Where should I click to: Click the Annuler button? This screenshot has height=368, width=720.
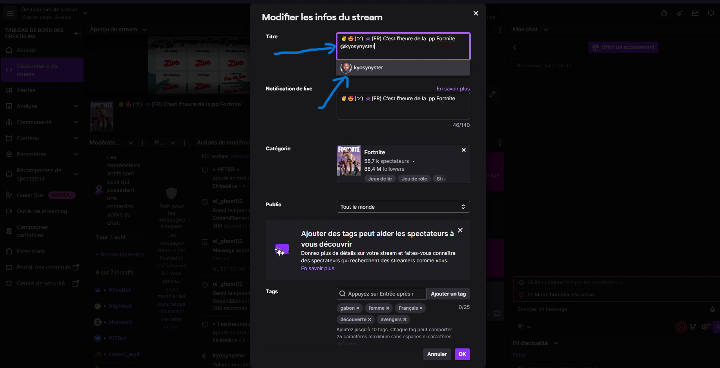click(437, 354)
